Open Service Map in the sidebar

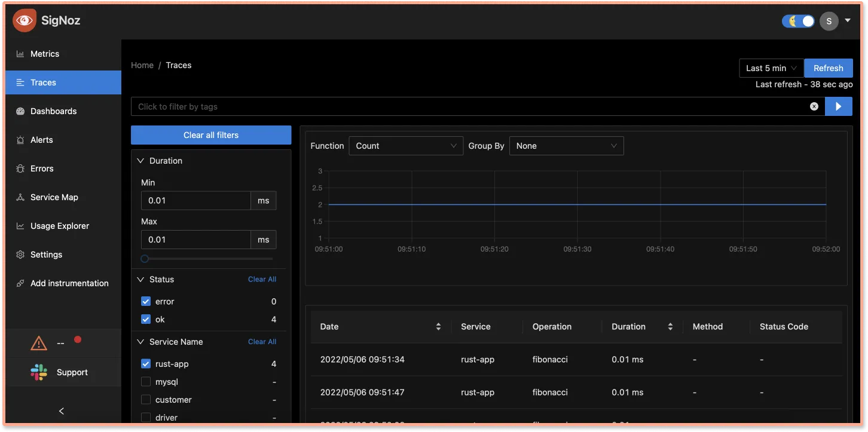coord(63,197)
